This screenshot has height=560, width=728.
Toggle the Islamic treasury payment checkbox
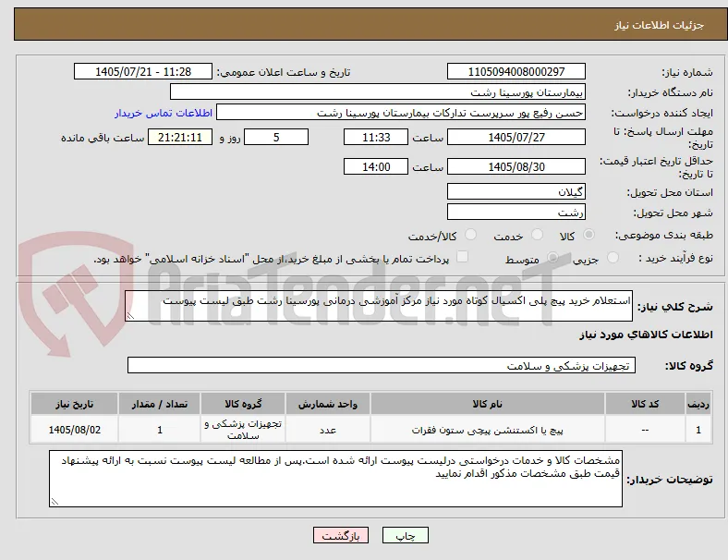pyautogui.click(x=462, y=257)
